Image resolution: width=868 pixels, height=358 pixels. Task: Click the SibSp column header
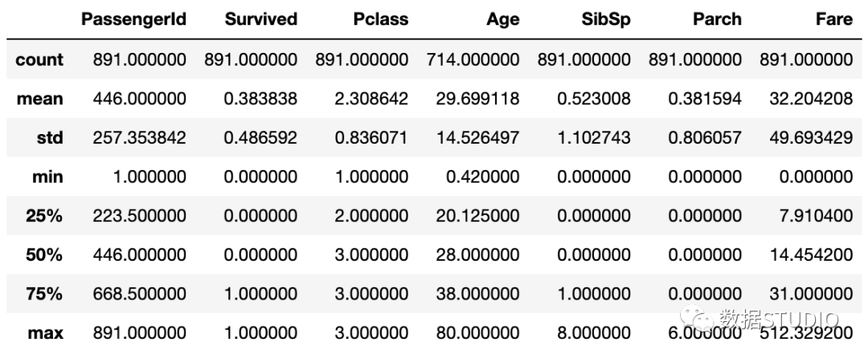click(x=606, y=20)
